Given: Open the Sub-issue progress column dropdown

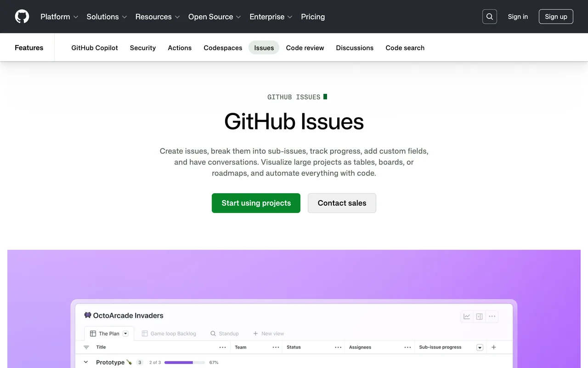Looking at the screenshot, I should click(x=480, y=347).
